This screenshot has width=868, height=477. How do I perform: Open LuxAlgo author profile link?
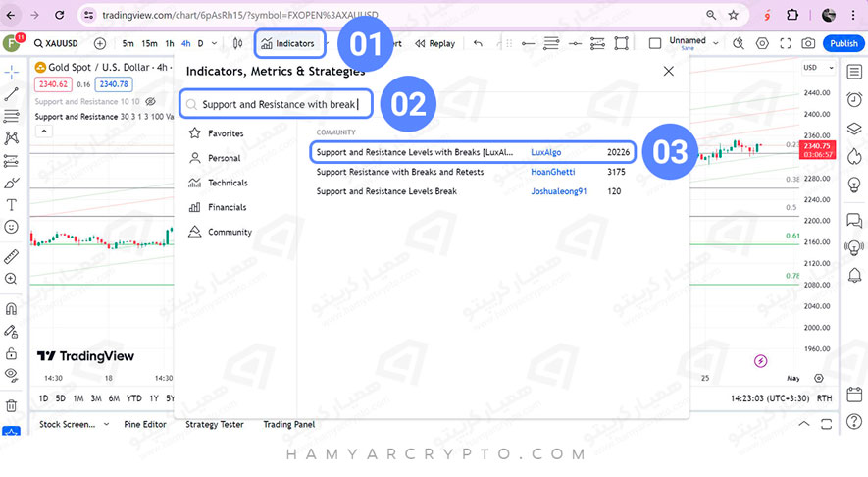tap(546, 152)
